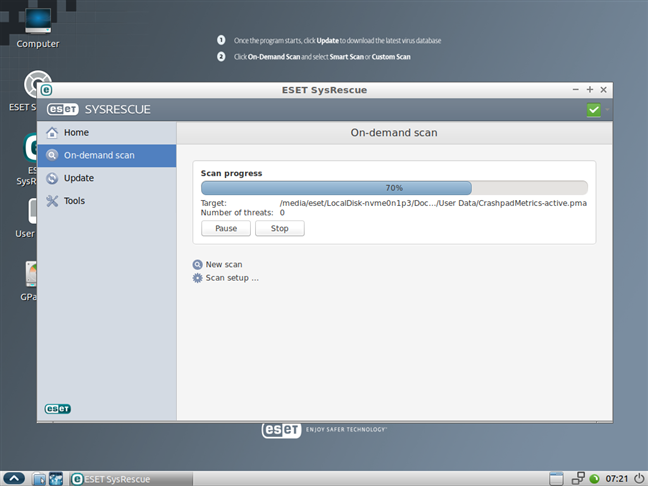Close the ESET SysRescue window
The height and width of the screenshot is (486, 648).
(603, 90)
